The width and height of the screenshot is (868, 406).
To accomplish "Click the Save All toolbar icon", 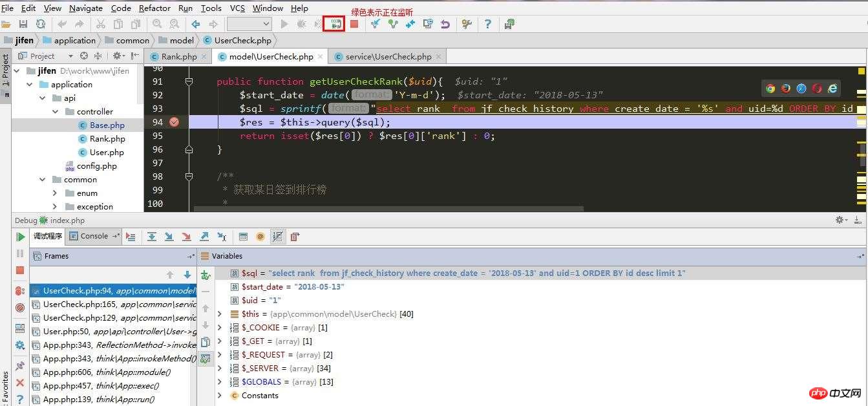I will point(23,24).
